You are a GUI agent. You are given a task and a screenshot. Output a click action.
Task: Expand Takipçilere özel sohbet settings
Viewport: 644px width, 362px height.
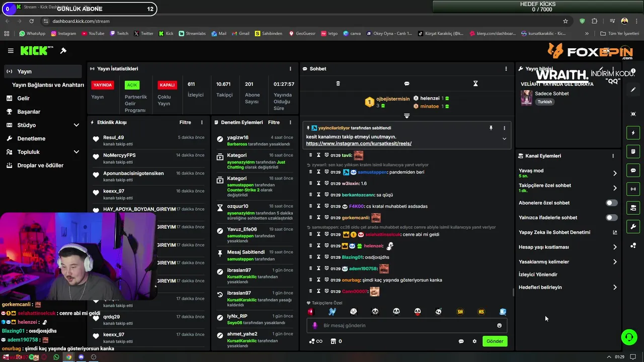(x=614, y=188)
